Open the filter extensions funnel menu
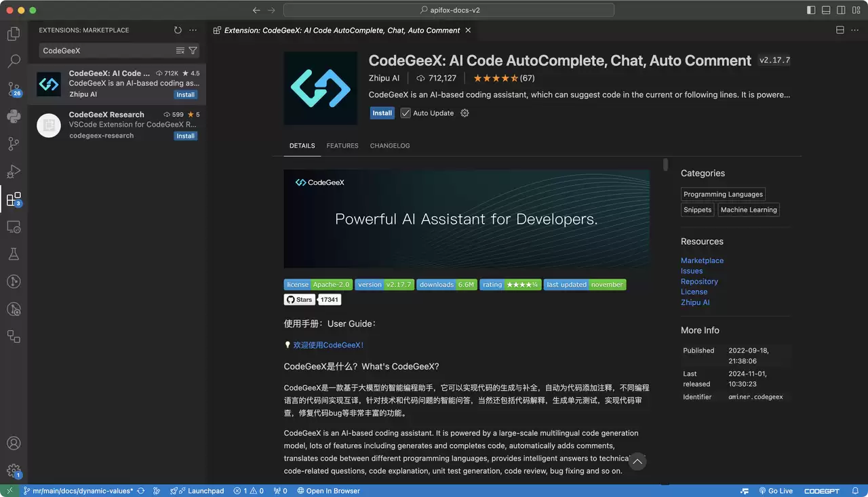This screenshot has height=497, width=868. (x=193, y=51)
